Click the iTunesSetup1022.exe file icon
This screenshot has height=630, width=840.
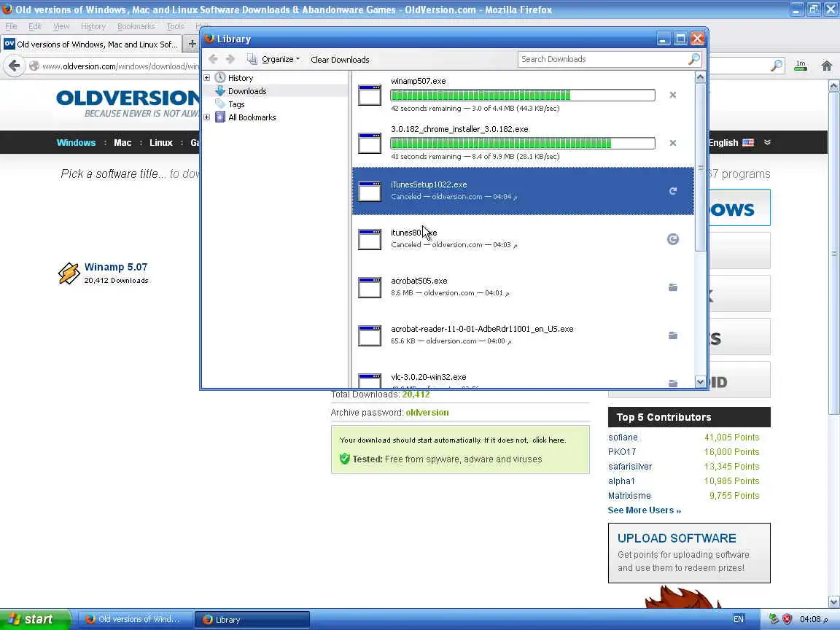pos(370,191)
